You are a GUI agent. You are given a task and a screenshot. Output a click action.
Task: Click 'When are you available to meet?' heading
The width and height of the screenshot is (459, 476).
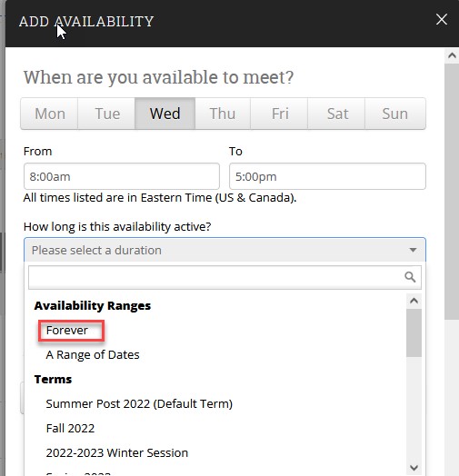[x=158, y=77]
